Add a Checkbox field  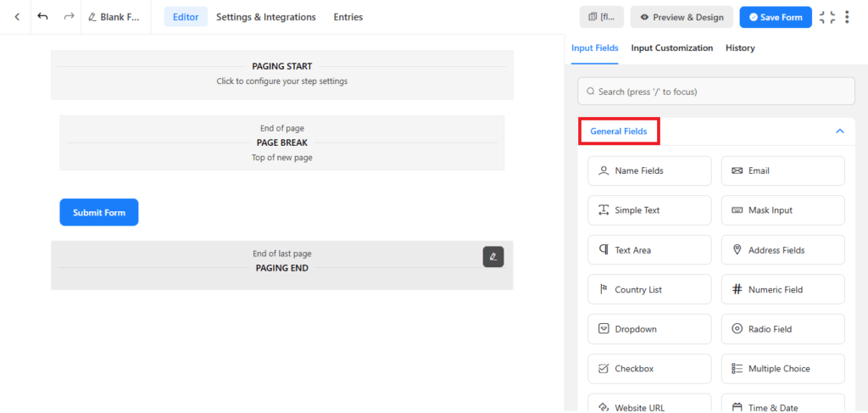tap(649, 369)
